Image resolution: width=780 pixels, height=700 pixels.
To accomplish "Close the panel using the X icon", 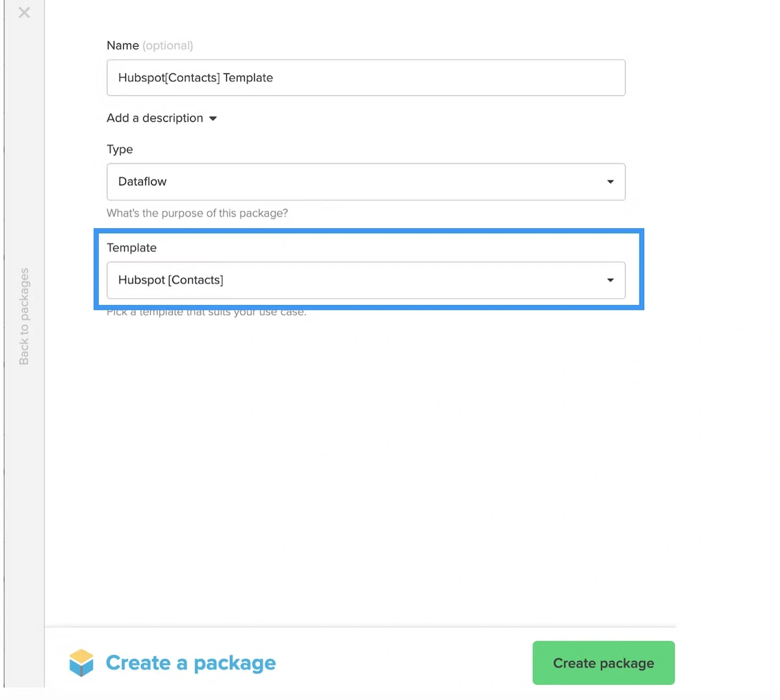I will coord(24,12).
